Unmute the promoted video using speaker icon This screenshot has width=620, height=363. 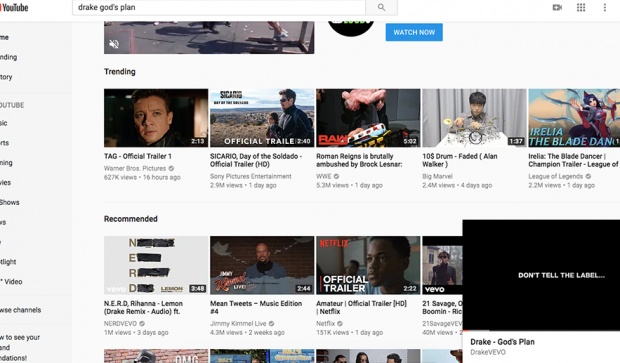click(x=114, y=44)
